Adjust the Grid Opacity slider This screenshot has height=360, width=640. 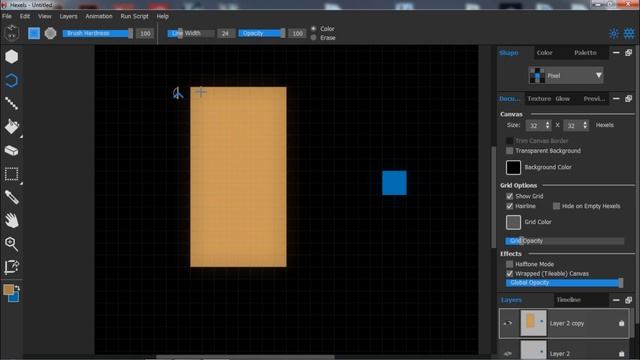pos(564,241)
